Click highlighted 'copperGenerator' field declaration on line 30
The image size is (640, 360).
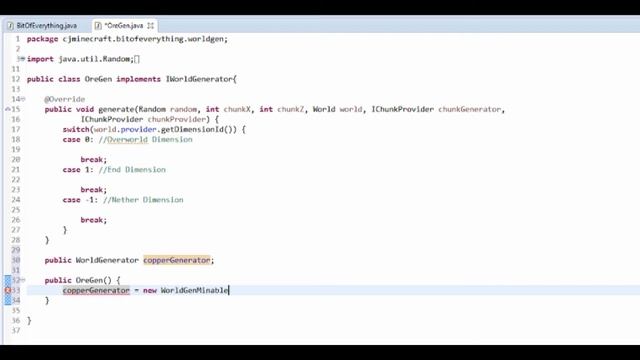coord(176,260)
